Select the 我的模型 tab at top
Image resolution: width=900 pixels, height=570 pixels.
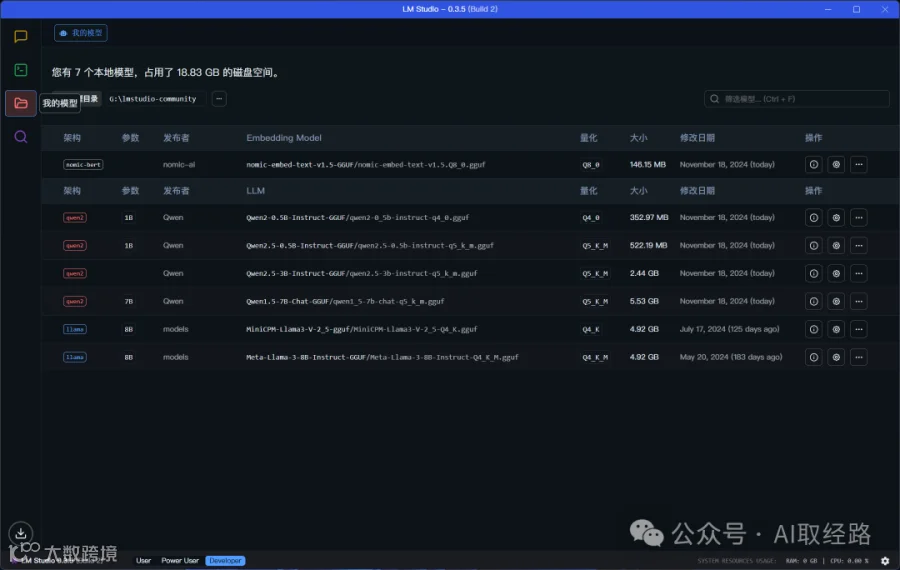coord(81,33)
